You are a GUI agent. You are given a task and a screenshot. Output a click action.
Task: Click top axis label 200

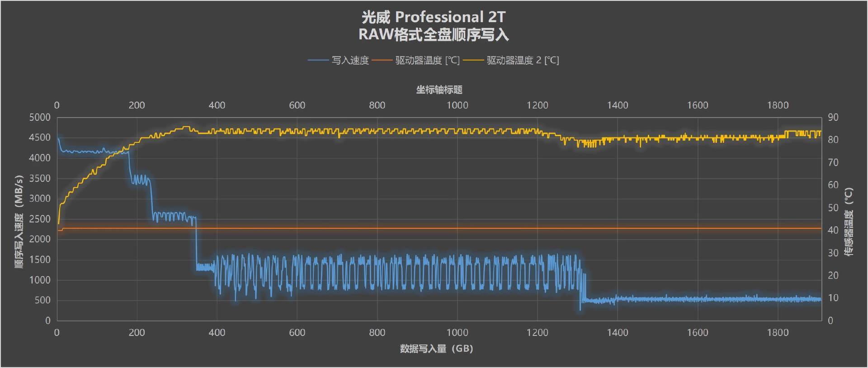coord(137,105)
